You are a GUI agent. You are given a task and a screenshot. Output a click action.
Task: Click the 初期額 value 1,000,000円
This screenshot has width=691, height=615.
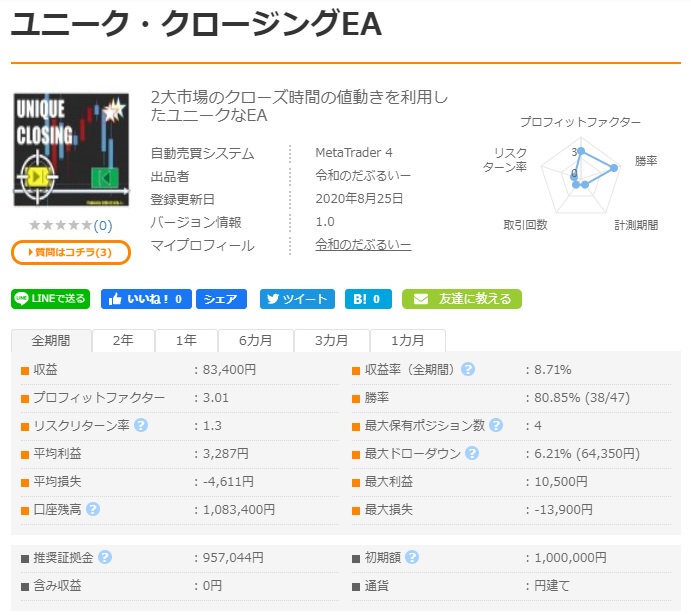pyautogui.click(x=571, y=558)
